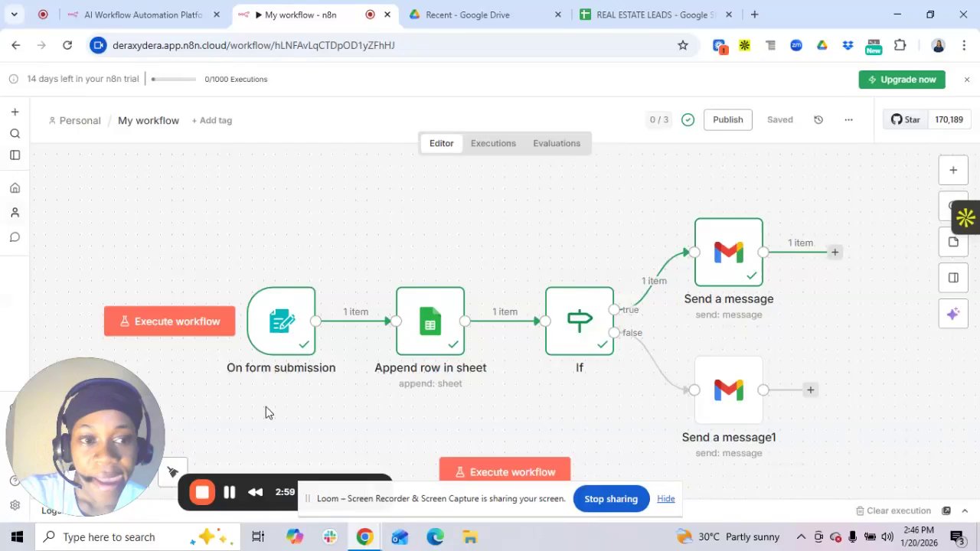Stop the Loom recording
The width and height of the screenshot is (980, 551).
[202, 492]
